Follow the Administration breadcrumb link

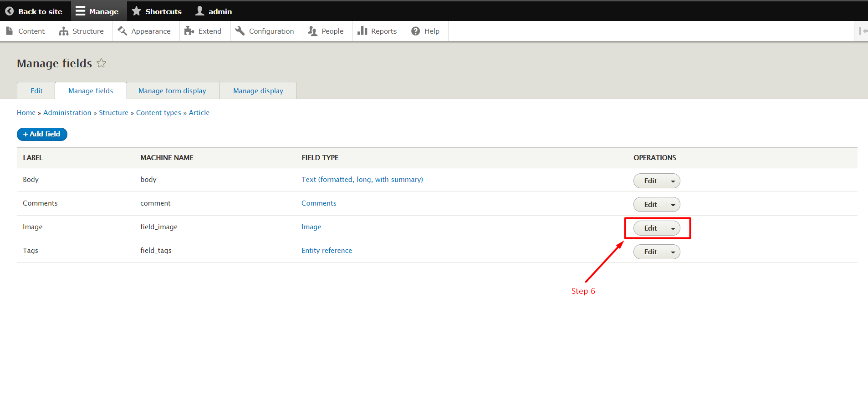pyautogui.click(x=67, y=113)
